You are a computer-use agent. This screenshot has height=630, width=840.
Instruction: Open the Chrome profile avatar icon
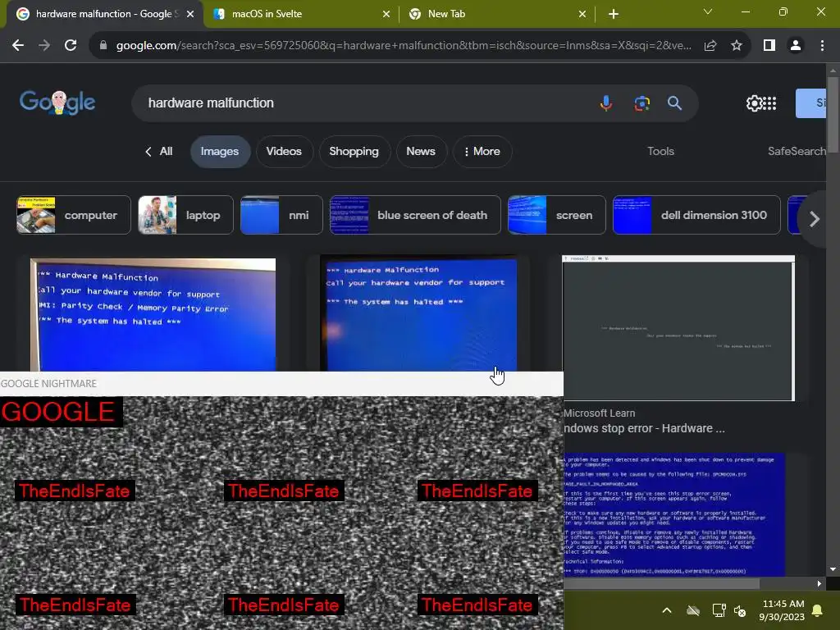[796, 46]
